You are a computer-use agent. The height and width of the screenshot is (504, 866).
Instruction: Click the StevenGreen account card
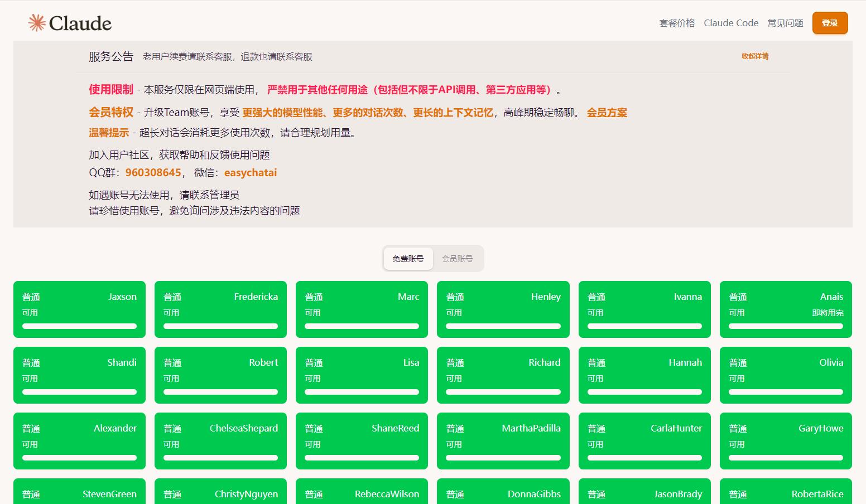79,493
